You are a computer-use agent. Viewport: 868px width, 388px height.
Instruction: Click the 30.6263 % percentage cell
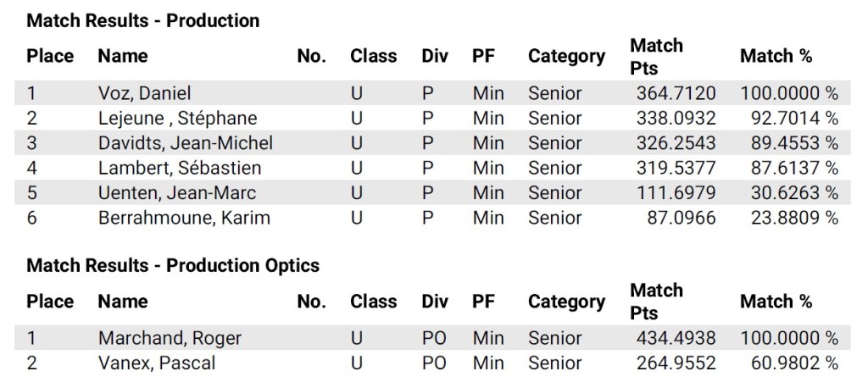click(x=794, y=193)
